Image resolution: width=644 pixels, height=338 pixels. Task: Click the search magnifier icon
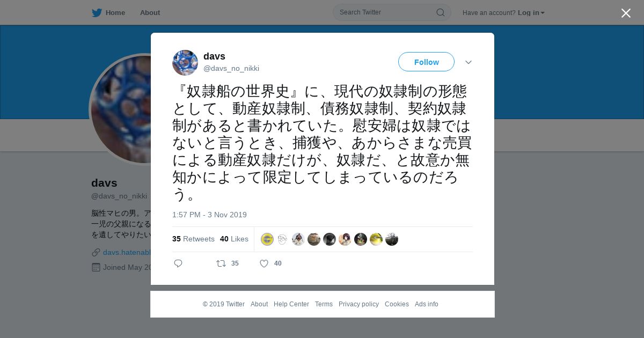(x=440, y=12)
